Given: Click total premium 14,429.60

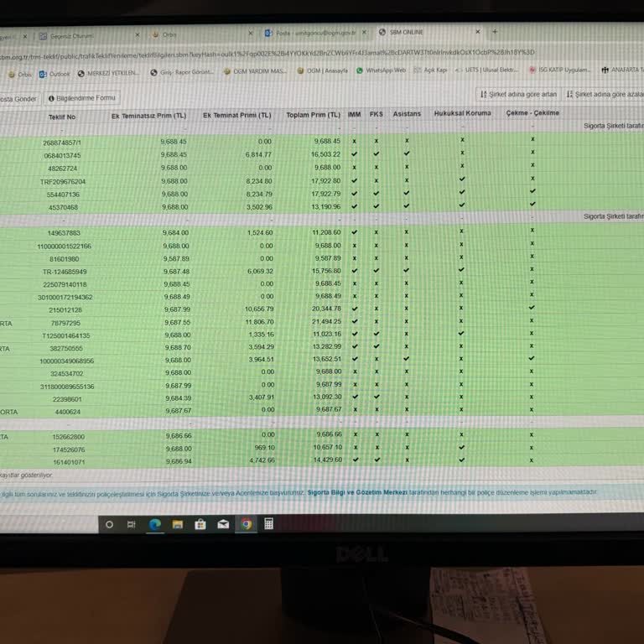Looking at the screenshot, I should [x=328, y=460].
